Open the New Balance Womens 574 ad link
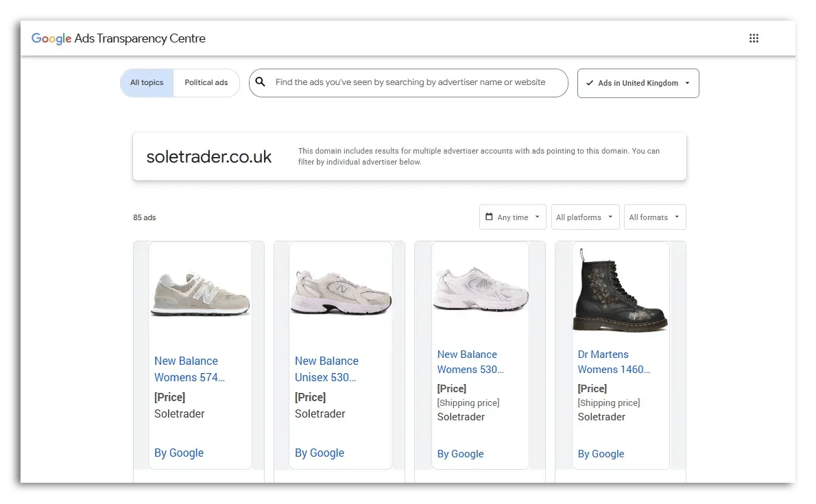 [189, 369]
